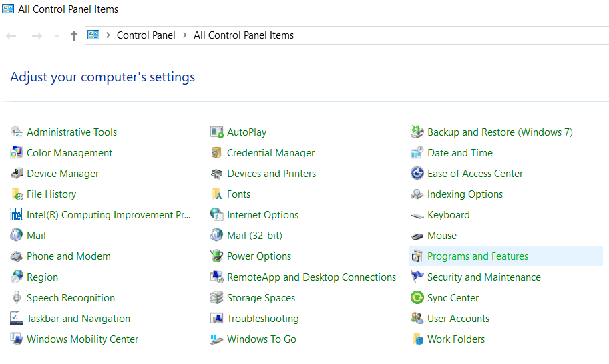
Task: Expand the chevron after Control Panel breadcrumb
Action: tap(184, 35)
